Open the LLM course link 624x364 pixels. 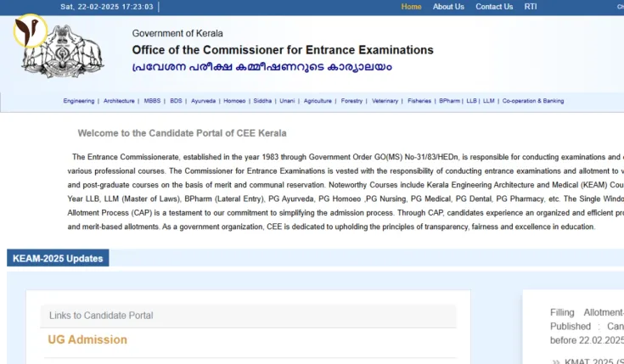(489, 101)
